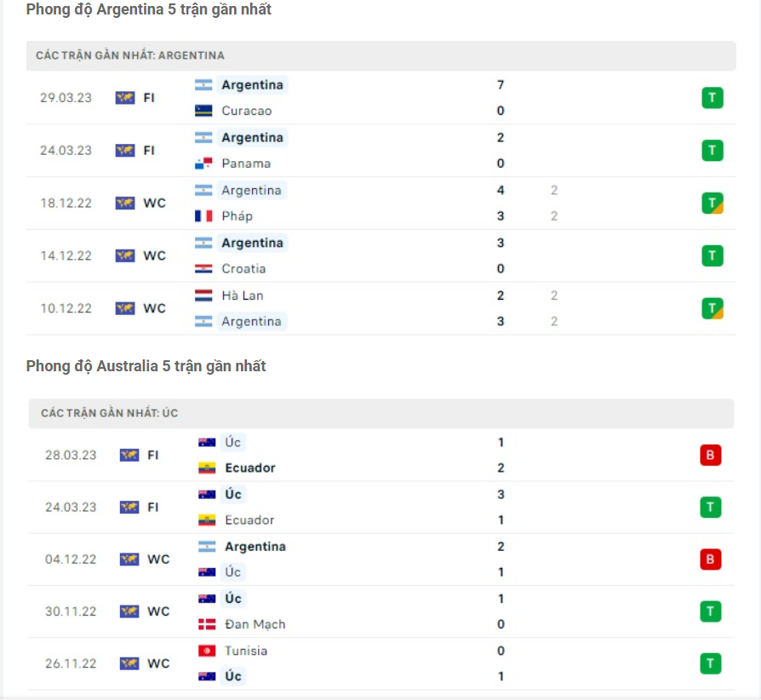761x700 pixels.
Task: Click the green T badge for Argentina vs Curacao
Action: [713, 97]
